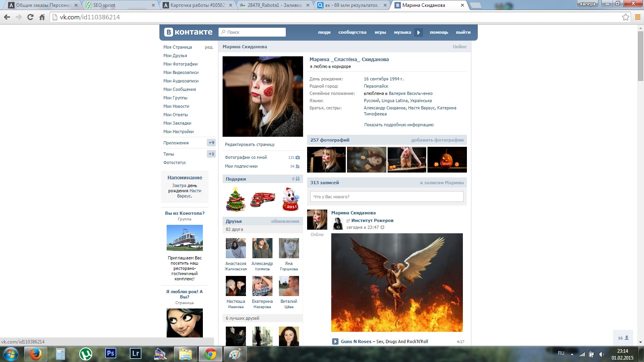Image resolution: width=644 pixels, height=362 pixels.
Task: Open the Вы из Конотопа? tram ad image
Action: [185, 238]
